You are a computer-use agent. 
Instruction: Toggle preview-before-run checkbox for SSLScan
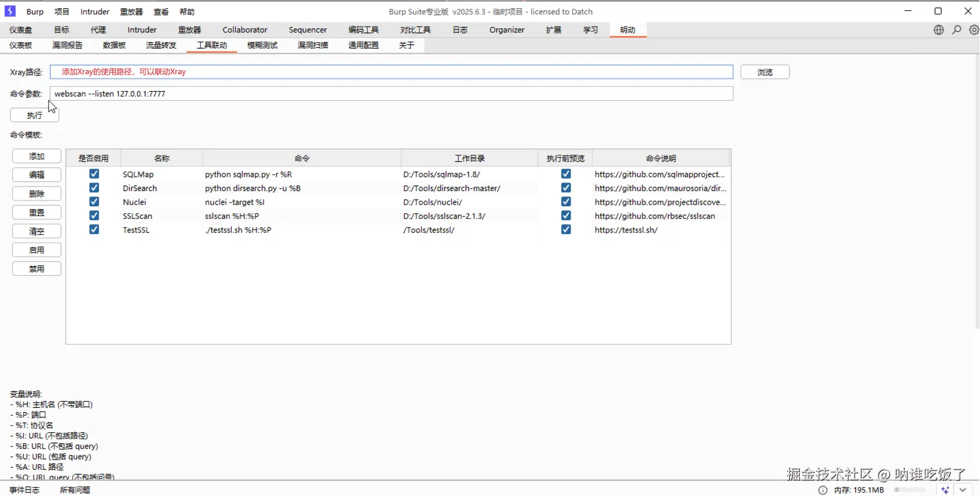coord(566,216)
